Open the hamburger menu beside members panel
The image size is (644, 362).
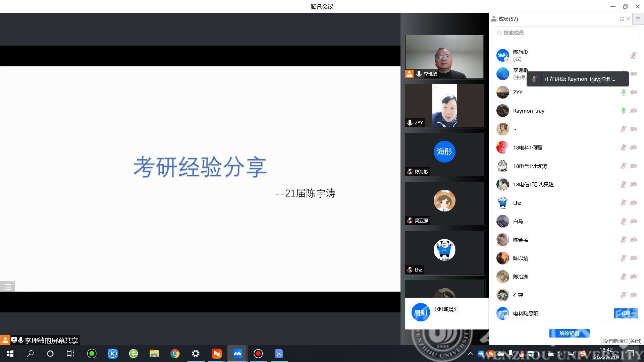click(x=638, y=19)
